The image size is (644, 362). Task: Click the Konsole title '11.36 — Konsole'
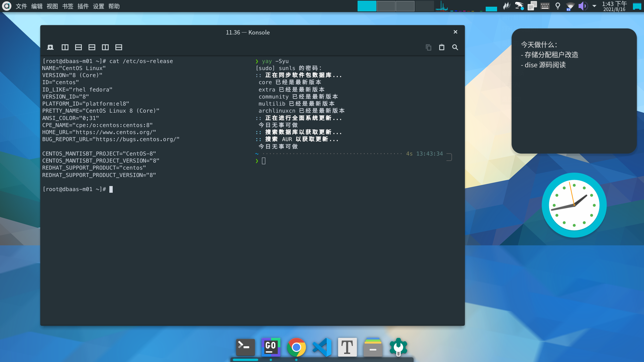(248, 33)
